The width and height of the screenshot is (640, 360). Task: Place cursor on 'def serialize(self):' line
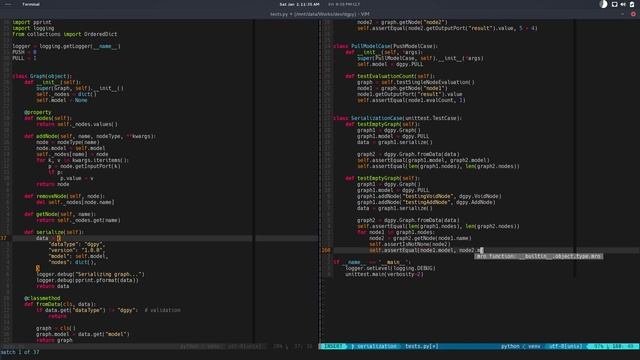click(53, 232)
